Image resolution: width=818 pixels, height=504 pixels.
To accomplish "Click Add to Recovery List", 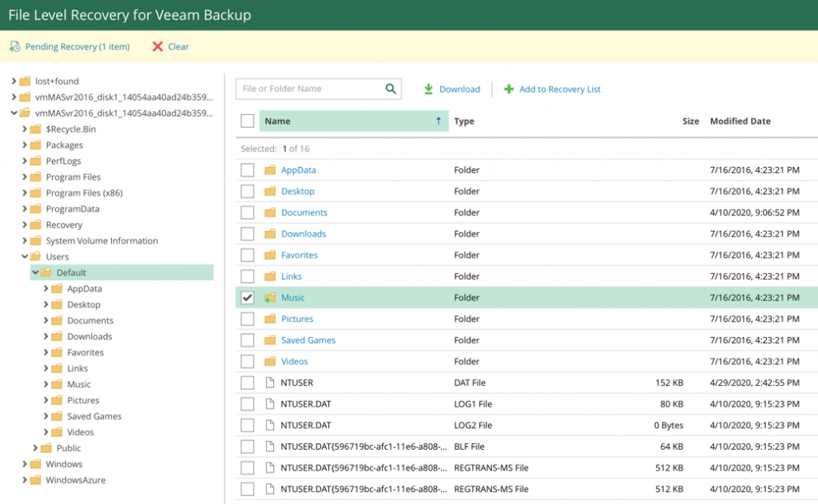I will click(552, 89).
